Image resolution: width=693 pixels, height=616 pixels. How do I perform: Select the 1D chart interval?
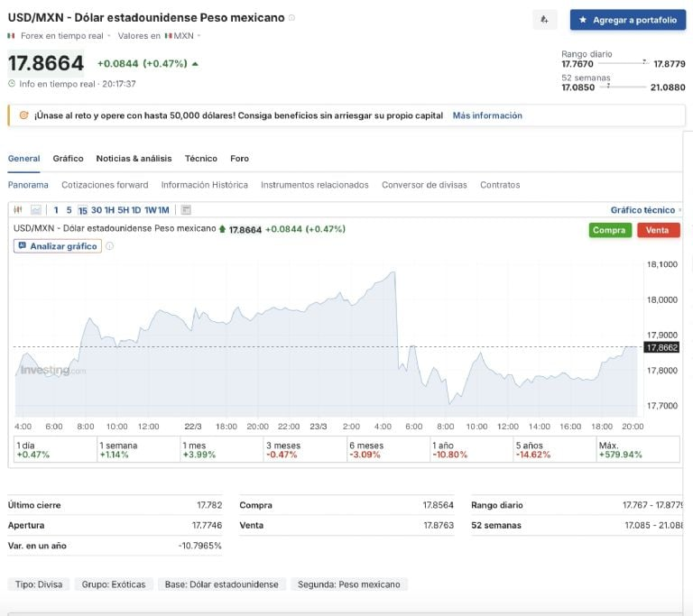(136, 210)
